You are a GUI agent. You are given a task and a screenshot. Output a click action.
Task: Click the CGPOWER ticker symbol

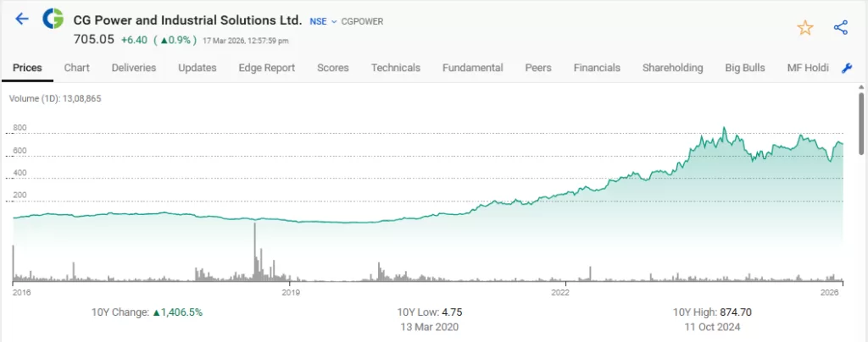tap(364, 20)
